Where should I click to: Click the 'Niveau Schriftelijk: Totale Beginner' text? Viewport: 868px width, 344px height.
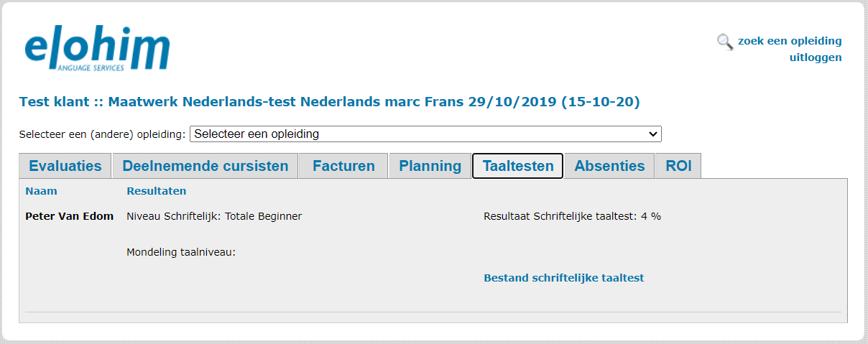(214, 216)
